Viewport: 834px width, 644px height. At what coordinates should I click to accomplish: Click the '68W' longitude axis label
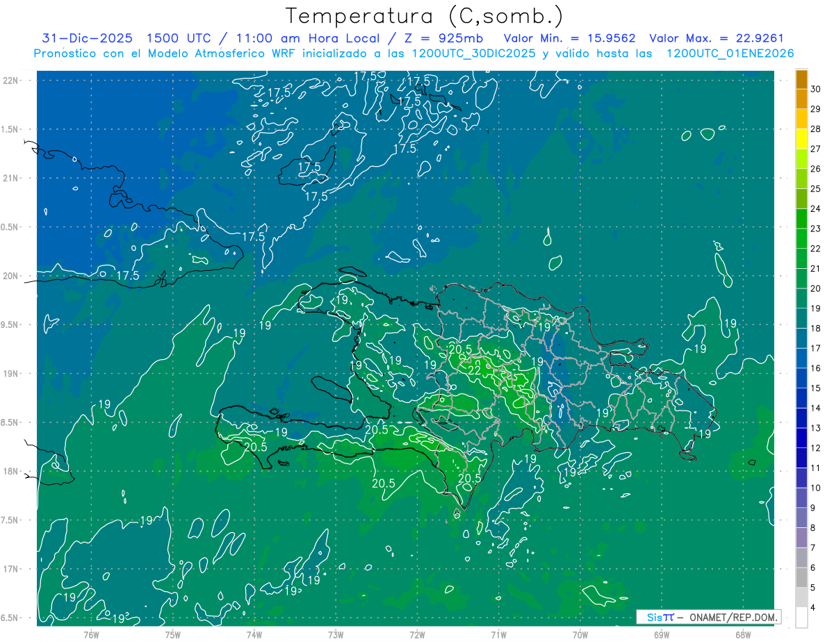[x=743, y=634]
